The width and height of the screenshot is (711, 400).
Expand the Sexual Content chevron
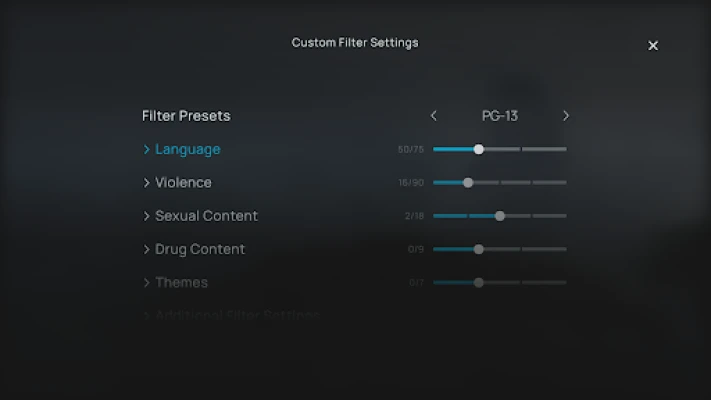point(146,216)
